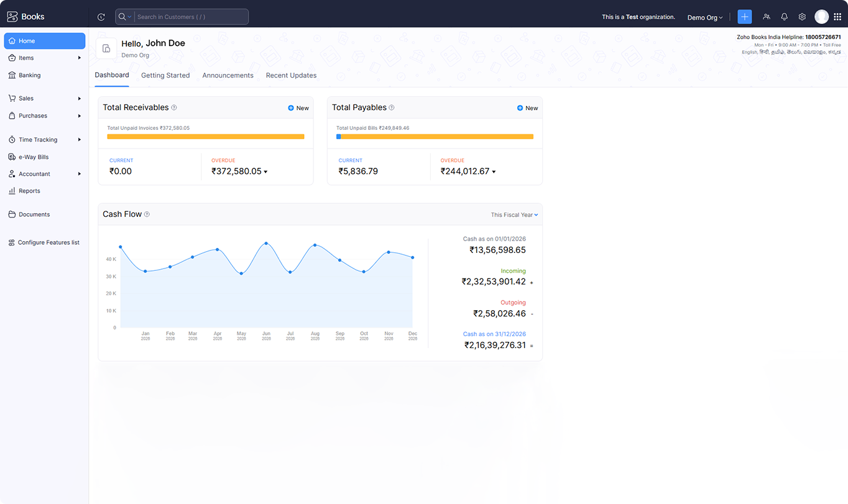
Task: Expand the overdue receivables amount dropdown
Action: 265,172
